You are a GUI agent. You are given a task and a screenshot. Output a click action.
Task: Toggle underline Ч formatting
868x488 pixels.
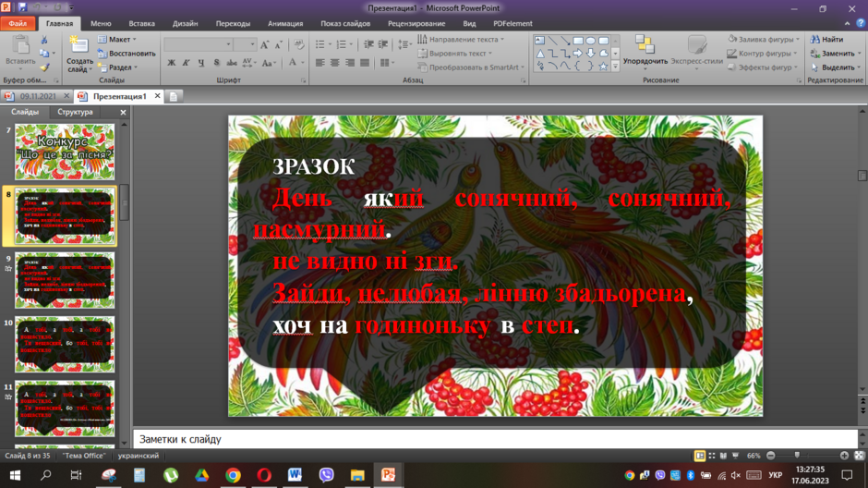201,63
